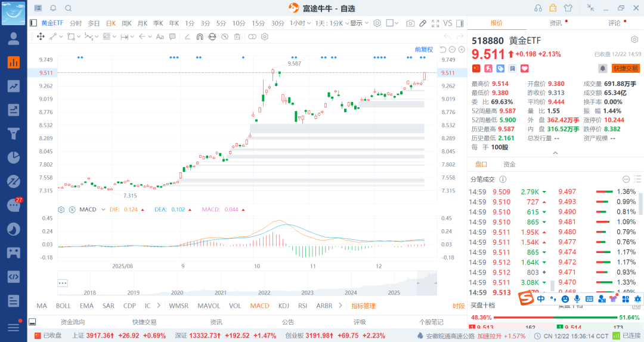Open the MACD indicator name dropdown
Viewport: 644px width, 342px height.
pyautogui.click(x=103, y=209)
